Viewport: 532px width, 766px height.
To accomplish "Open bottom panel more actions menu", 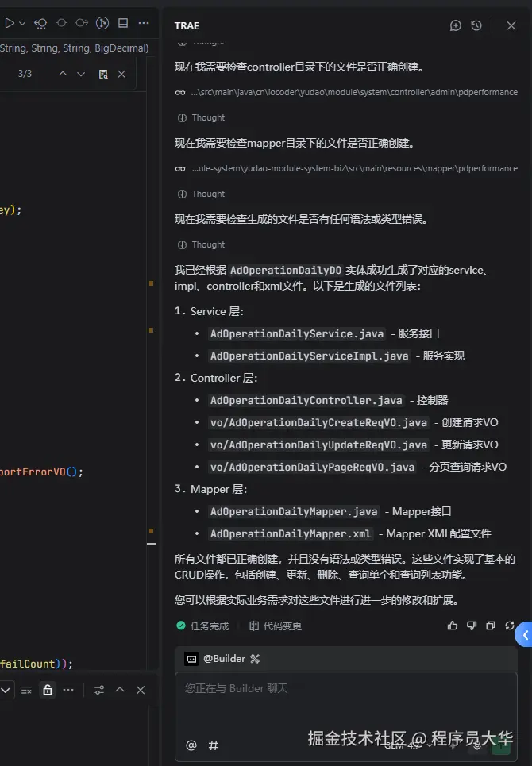I will pyautogui.click(x=68, y=690).
